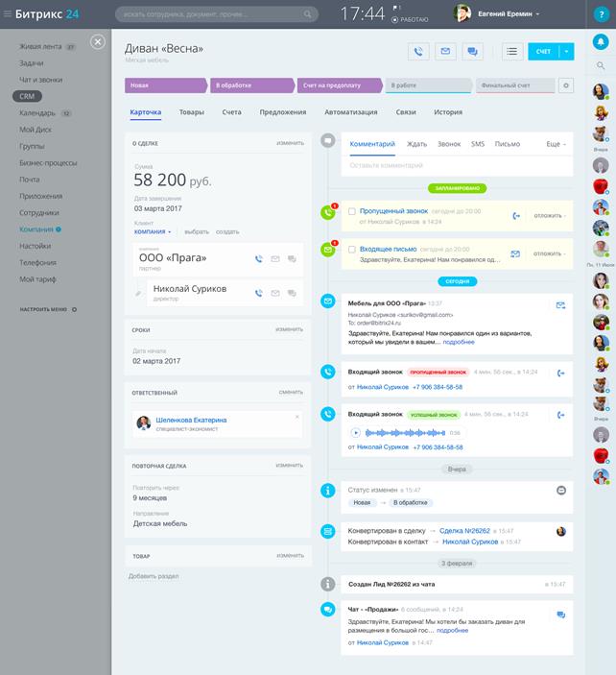Image resolution: width=616 pixels, height=675 pixels.
Task: Click the email envelope icon in deal header
Action: [x=445, y=52]
